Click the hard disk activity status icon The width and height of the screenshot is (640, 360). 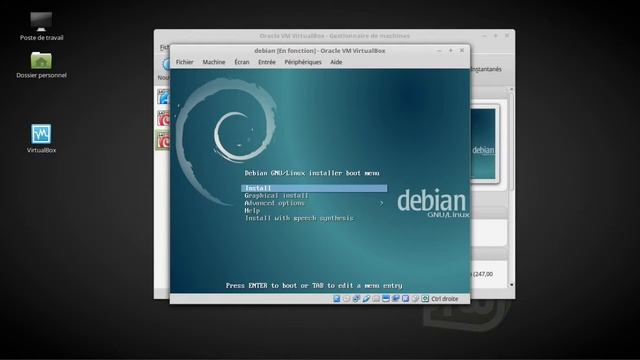337,299
